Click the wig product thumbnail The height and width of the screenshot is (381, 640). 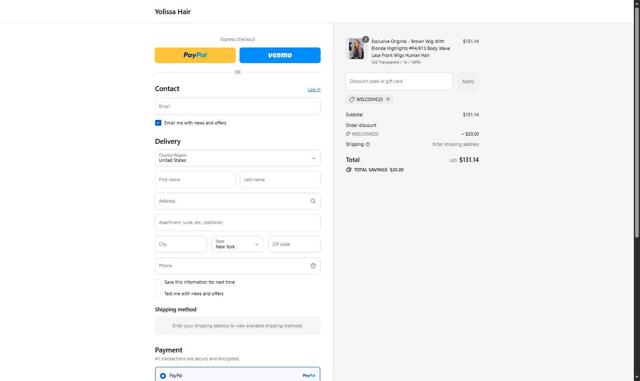click(356, 49)
